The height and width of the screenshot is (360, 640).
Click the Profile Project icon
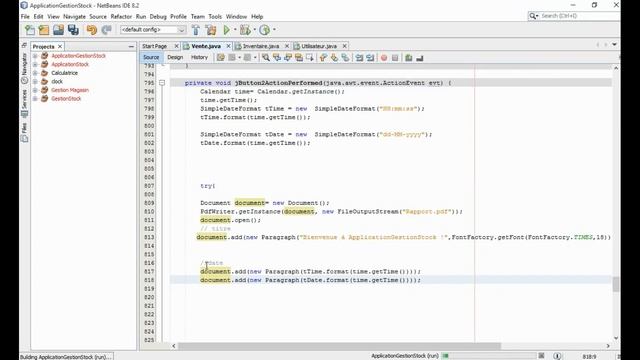264,30
